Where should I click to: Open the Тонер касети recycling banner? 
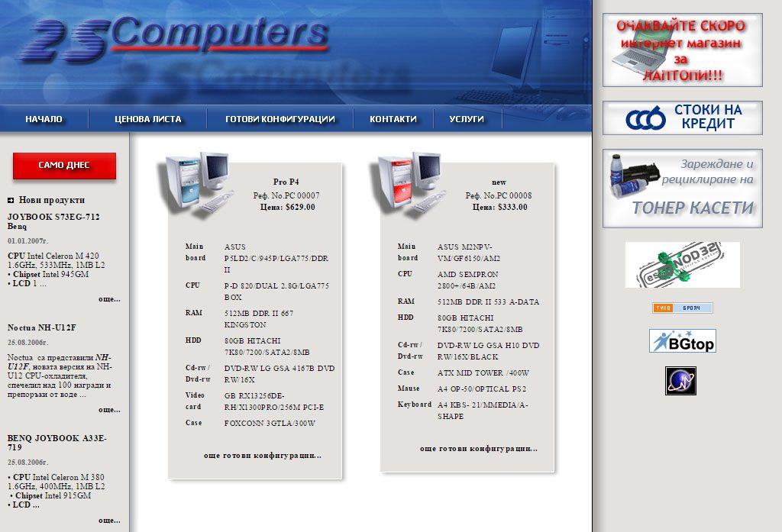coord(682,189)
